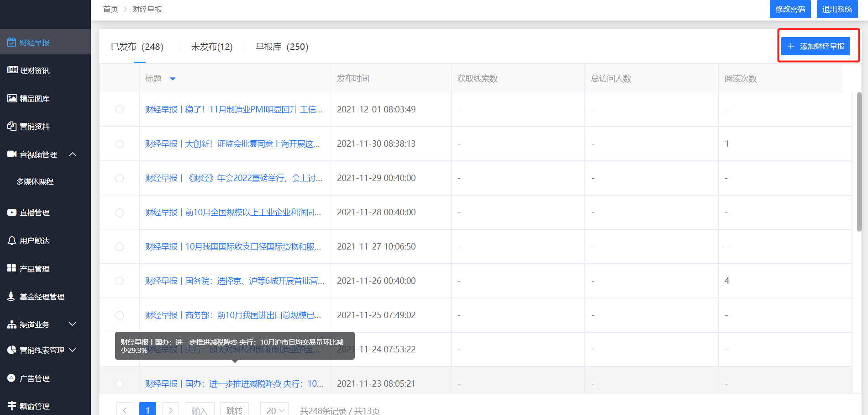Click the 修改密码 button

click(790, 9)
